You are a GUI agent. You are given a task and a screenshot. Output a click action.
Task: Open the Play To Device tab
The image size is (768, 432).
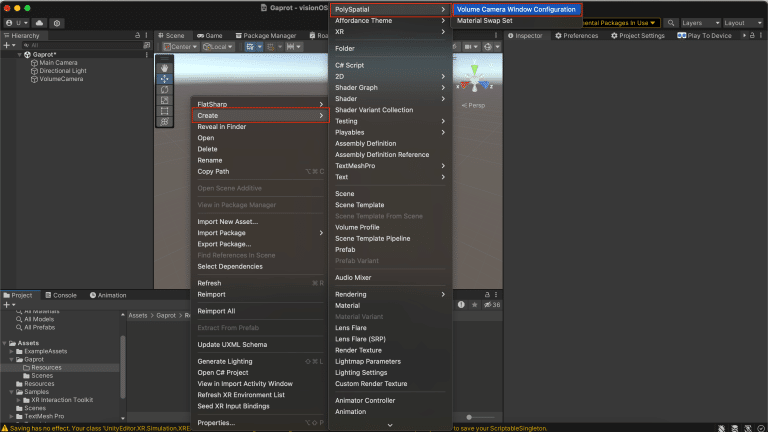tap(704, 35)
